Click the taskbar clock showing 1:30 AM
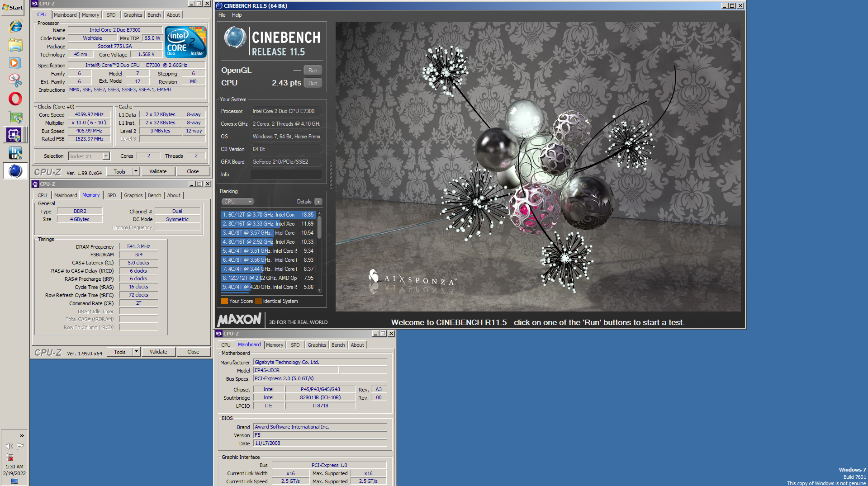 click(x=14, y=467)
